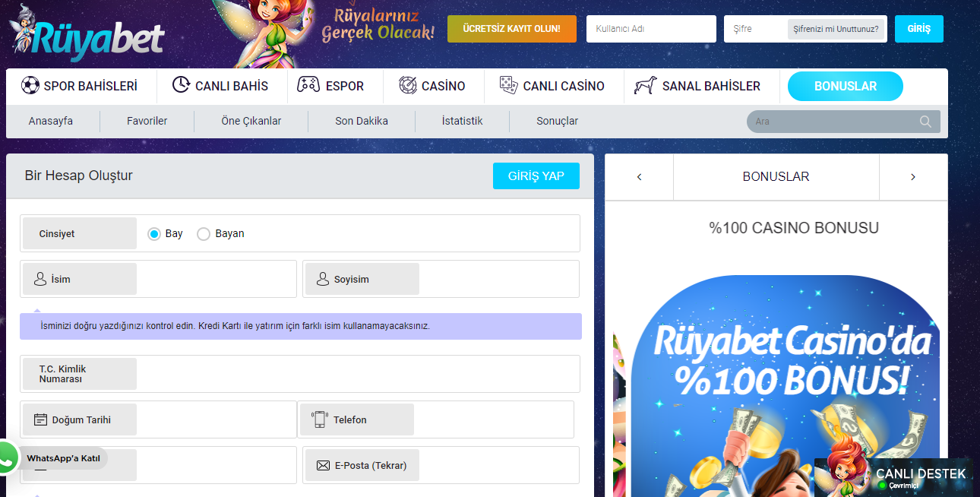Click the name verification notice text
Screen dimensions: 980x497
click(235, 326)
